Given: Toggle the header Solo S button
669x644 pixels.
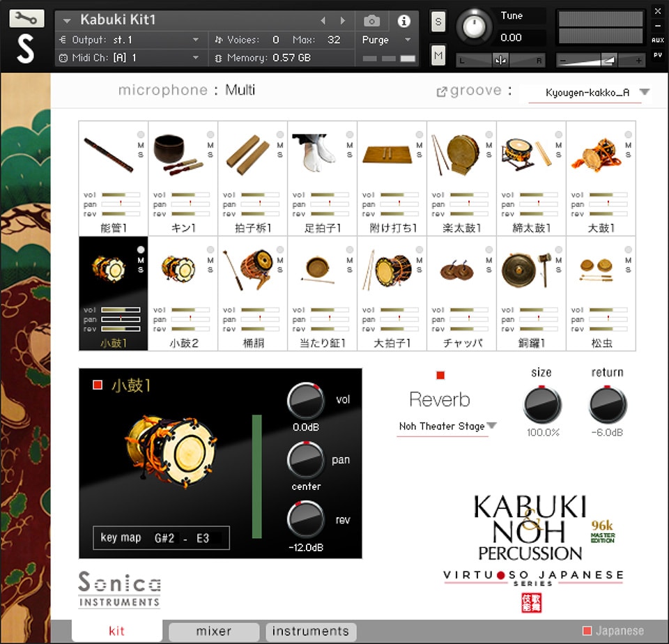Looking at the screenshot, I should tap(438, 22).
